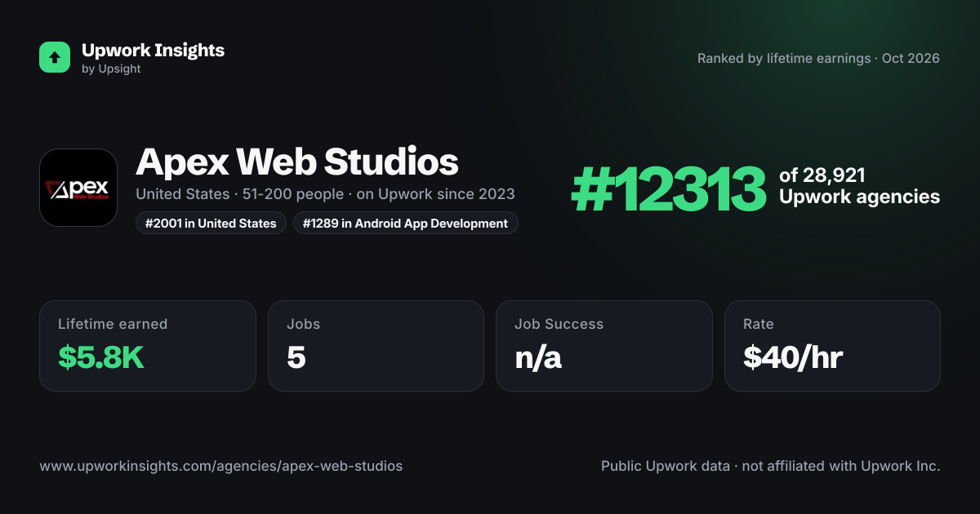Select the Job Success n/a card

(x=604, y=346)
